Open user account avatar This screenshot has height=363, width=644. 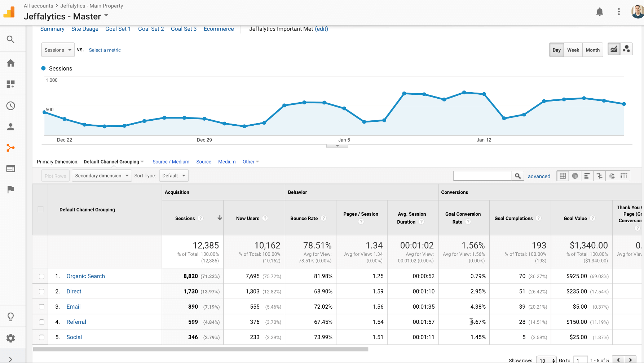(x=638, y=12)
